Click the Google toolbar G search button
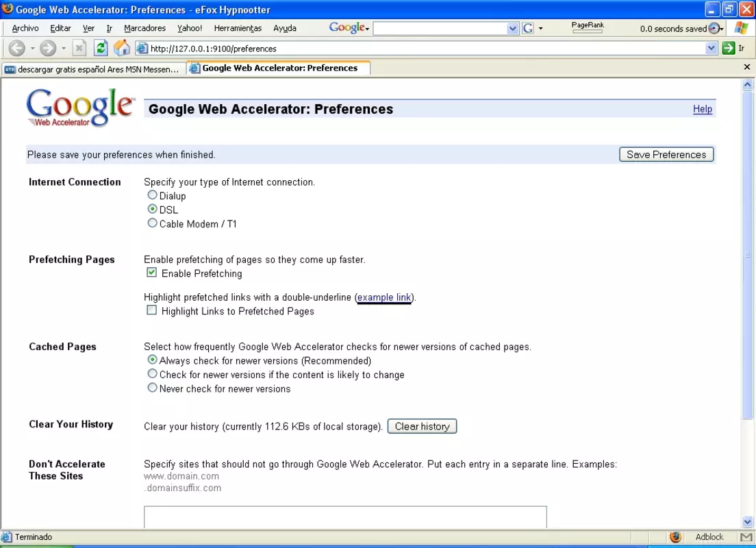Image resolution: width=756 pixels, height=548 pixels. click(528, 29)
